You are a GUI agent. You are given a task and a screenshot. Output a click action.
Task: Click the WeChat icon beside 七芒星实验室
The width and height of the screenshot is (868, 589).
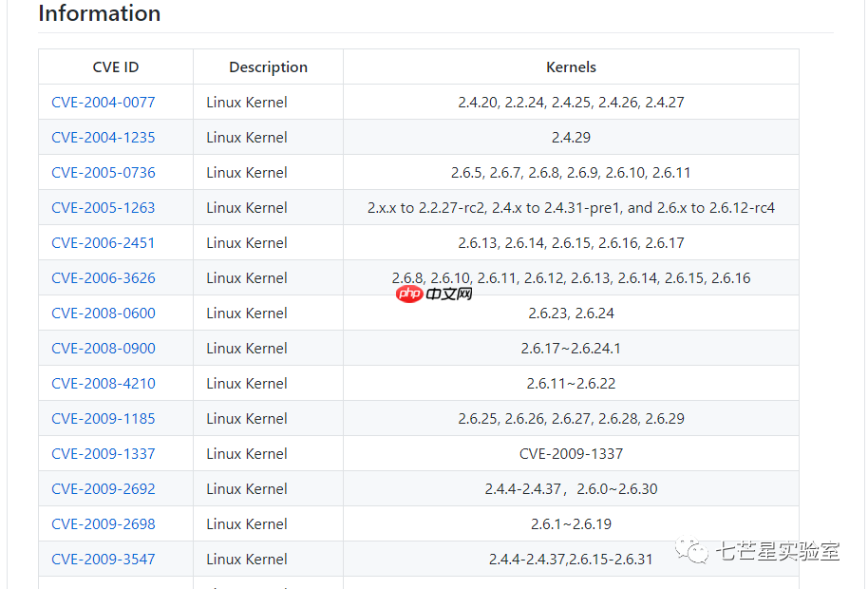click(691, 551)
